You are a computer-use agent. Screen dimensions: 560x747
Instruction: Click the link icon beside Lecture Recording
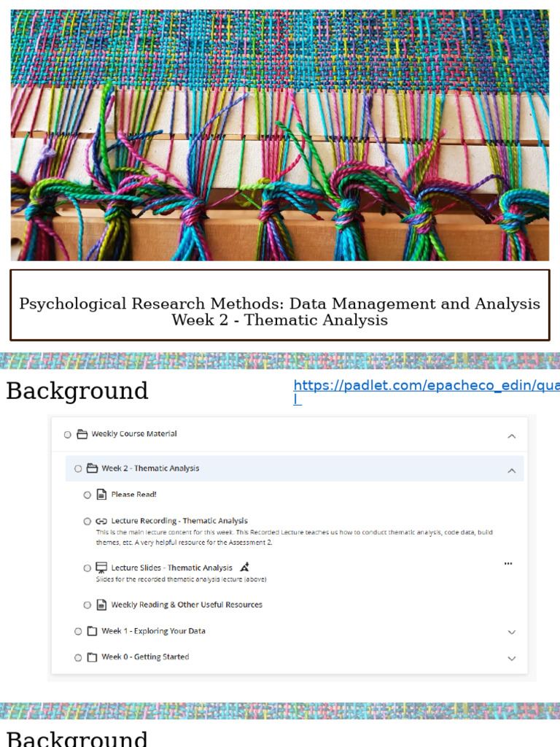pos(101,521)
